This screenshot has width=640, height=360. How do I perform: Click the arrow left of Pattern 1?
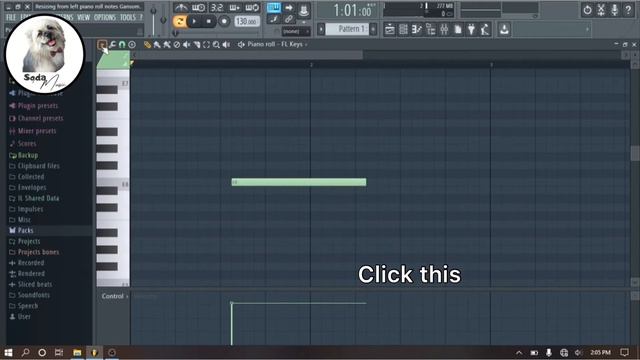[x=321, y=29]
